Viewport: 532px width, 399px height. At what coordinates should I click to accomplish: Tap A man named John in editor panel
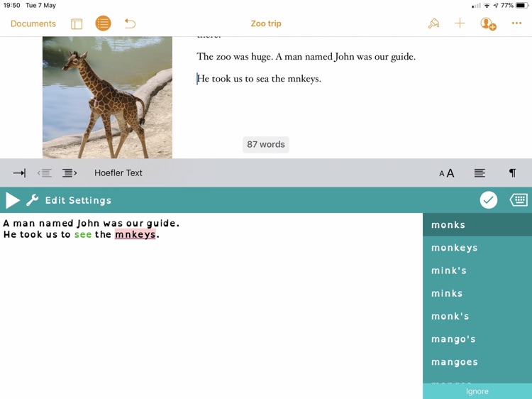92,223
